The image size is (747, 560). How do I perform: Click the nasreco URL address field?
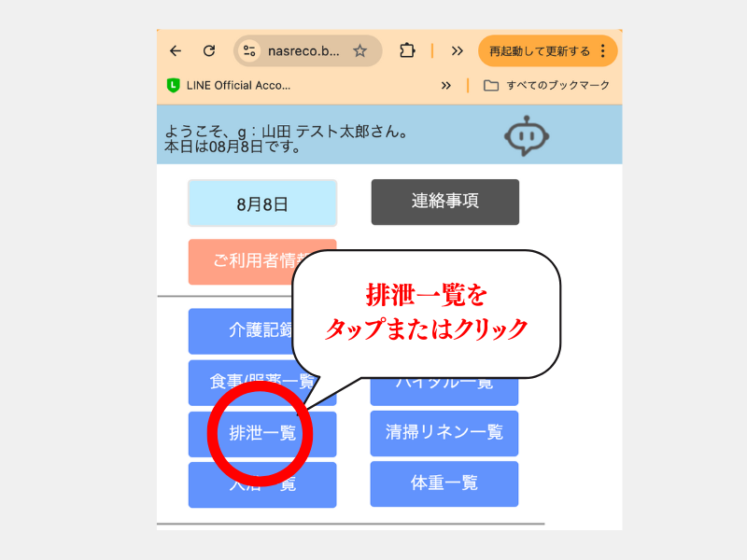coord(304,51)
